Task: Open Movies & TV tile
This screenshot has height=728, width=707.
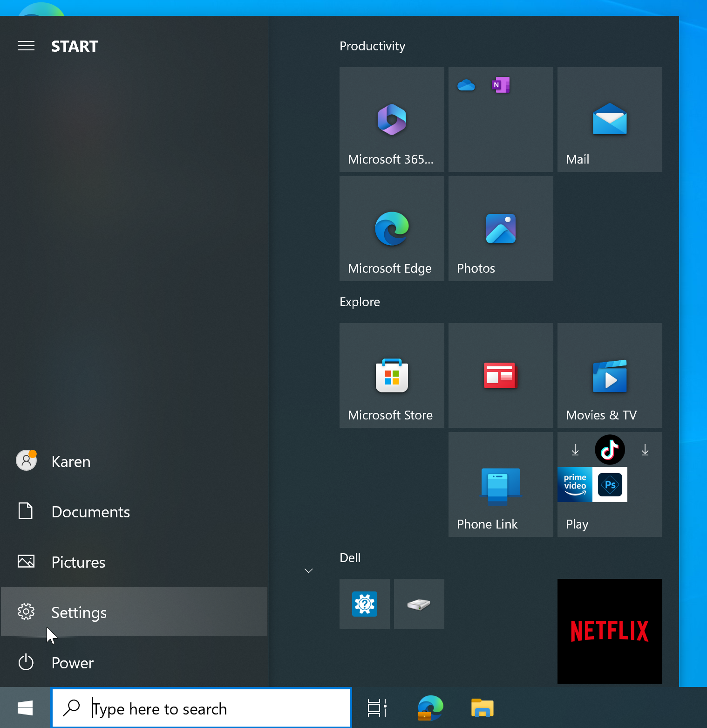Action: tap(609, 375)
